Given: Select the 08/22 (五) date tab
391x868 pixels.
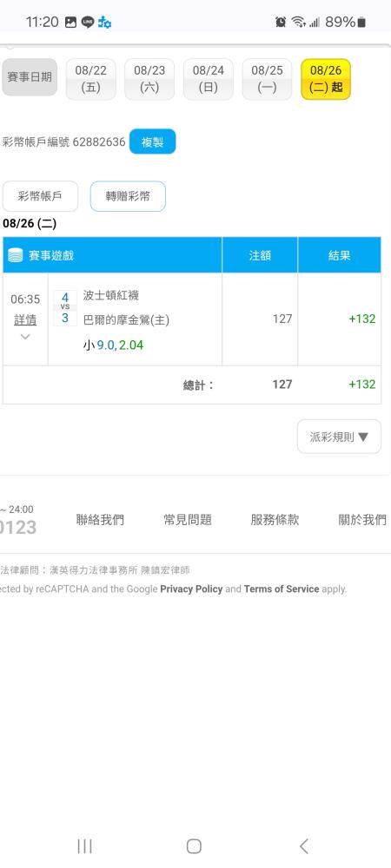Looking at the screenshot, I should (x=91, y=79).
